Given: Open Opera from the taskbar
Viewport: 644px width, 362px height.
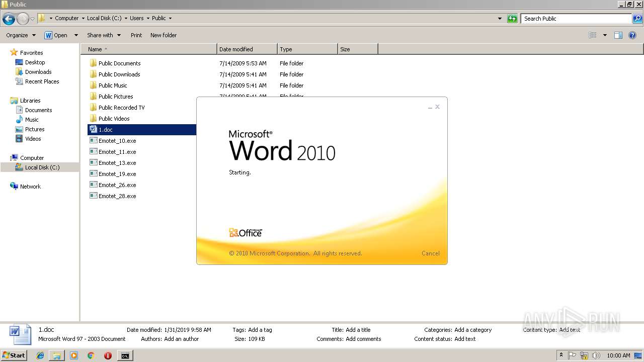Looking at the screenshot, I should coord(108,355).
